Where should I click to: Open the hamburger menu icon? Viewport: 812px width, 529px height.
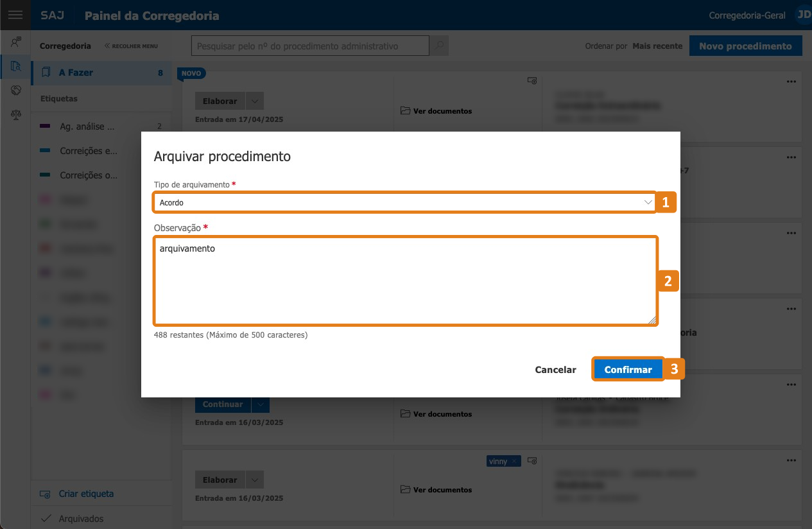(x=15, y=15)
